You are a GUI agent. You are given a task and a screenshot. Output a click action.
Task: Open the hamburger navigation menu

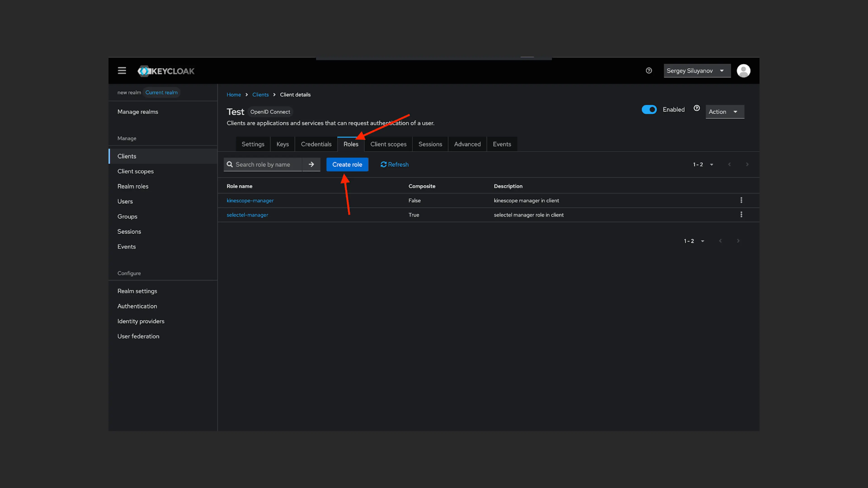(x=122, y=71)
